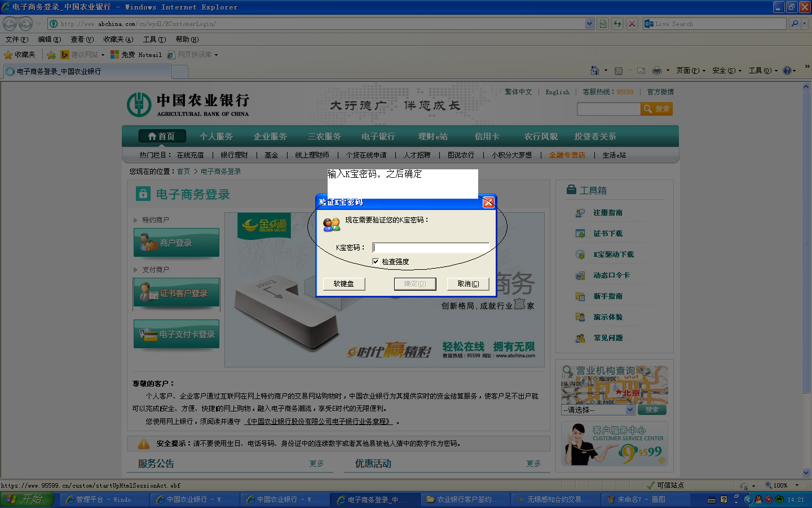The height and width of the screenshot is (508, 812).
Task: Click the 更多 link next to 服务公告
Action: 316,463
